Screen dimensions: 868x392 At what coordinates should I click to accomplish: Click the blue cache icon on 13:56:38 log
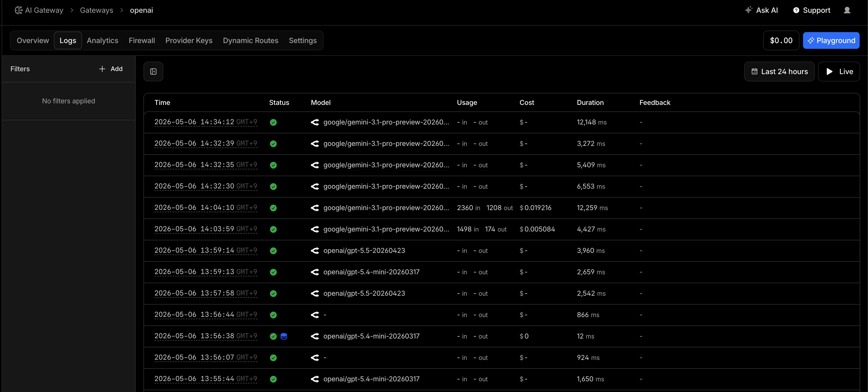point(284,336)
